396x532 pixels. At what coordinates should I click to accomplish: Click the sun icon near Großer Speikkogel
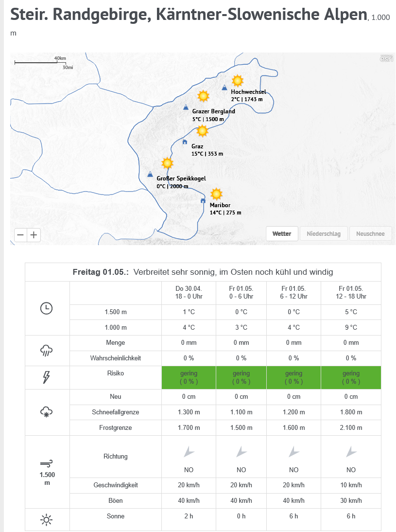tap(167, 163)
